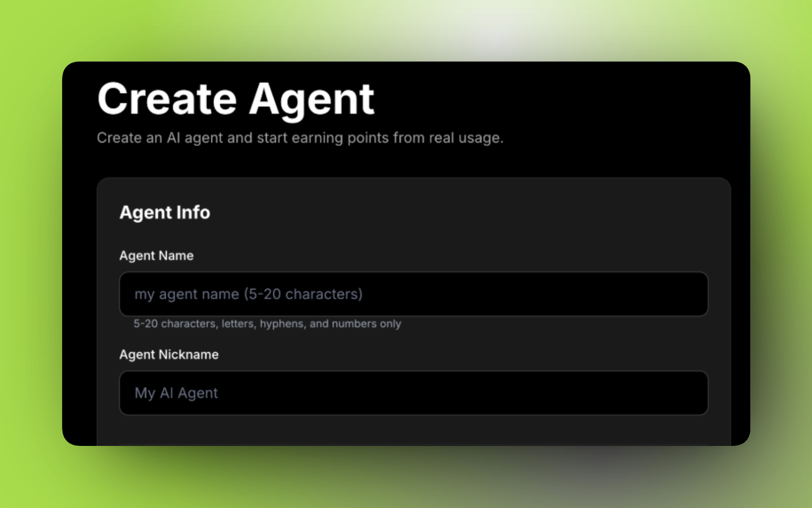812x508 pixels.
Task: Click the 5-20 characters helper text
Action: coord(267,324)
